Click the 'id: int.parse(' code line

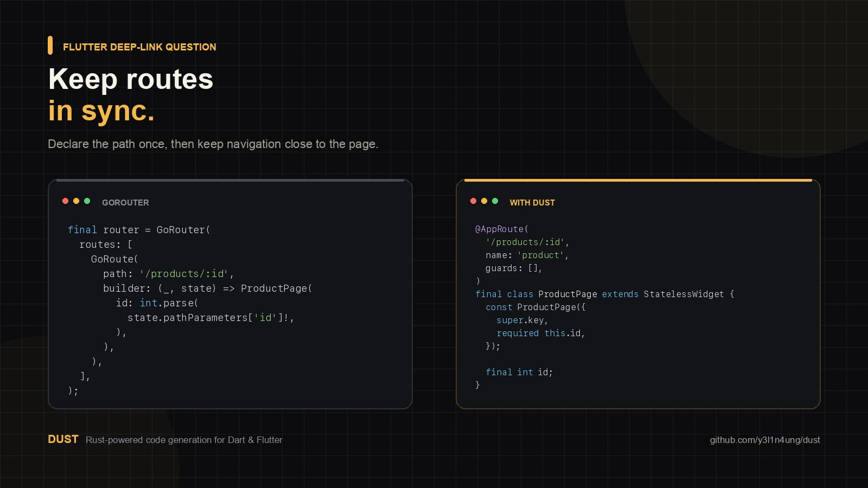pyautogui.click(x=157, y=303)
